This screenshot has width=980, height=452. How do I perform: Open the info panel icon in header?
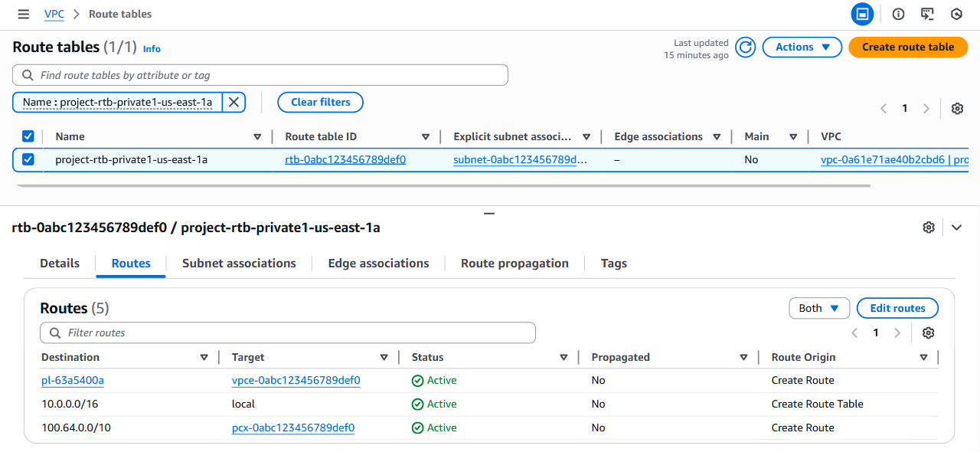point(899,14)
